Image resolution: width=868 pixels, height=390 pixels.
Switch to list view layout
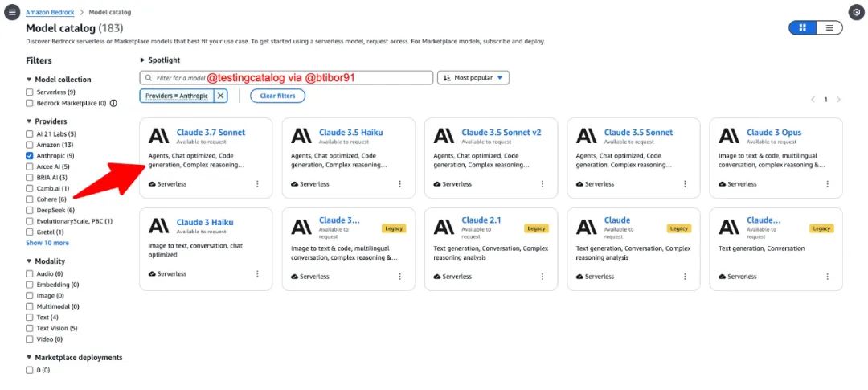point(829,28)
